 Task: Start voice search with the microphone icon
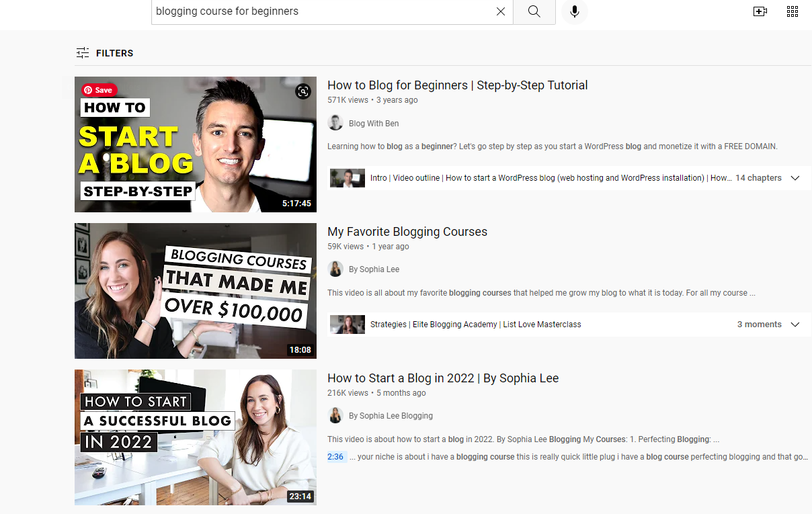click(x=575, y=11)
